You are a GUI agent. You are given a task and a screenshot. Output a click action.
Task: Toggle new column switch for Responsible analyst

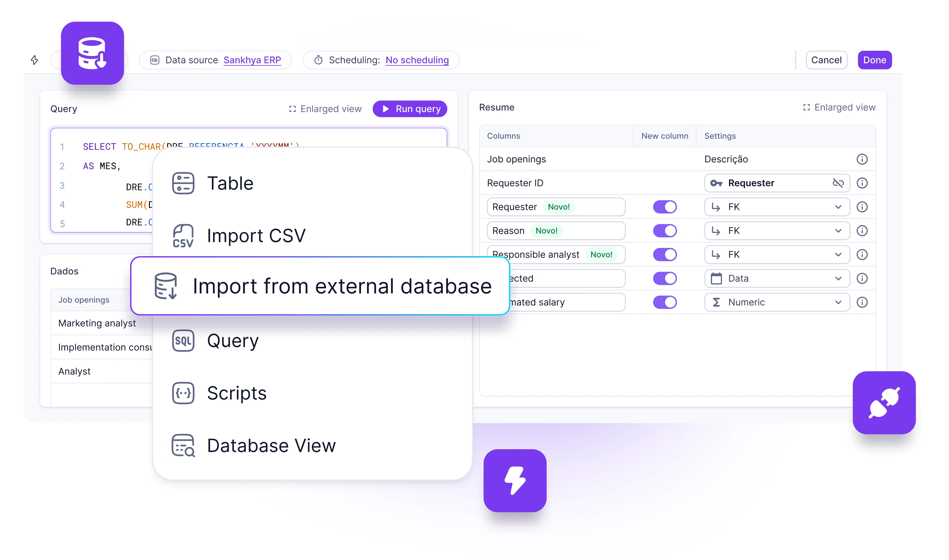tap(665, 254)
